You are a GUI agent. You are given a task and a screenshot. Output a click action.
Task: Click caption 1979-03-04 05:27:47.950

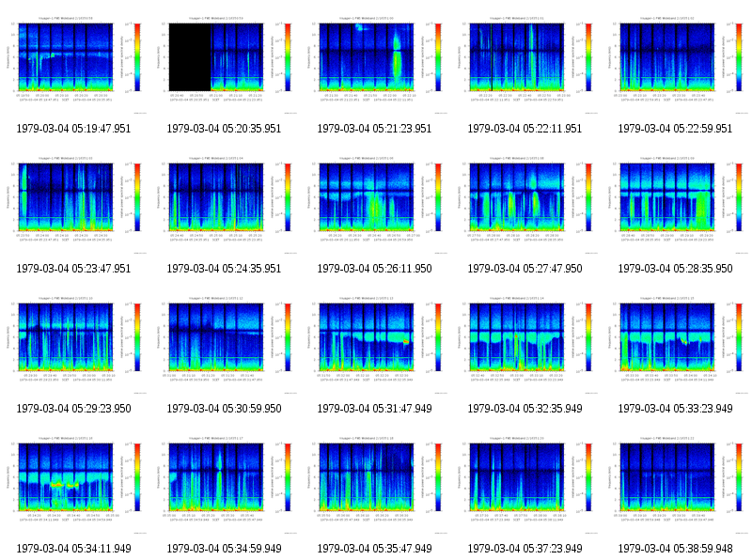coord(525,269)
